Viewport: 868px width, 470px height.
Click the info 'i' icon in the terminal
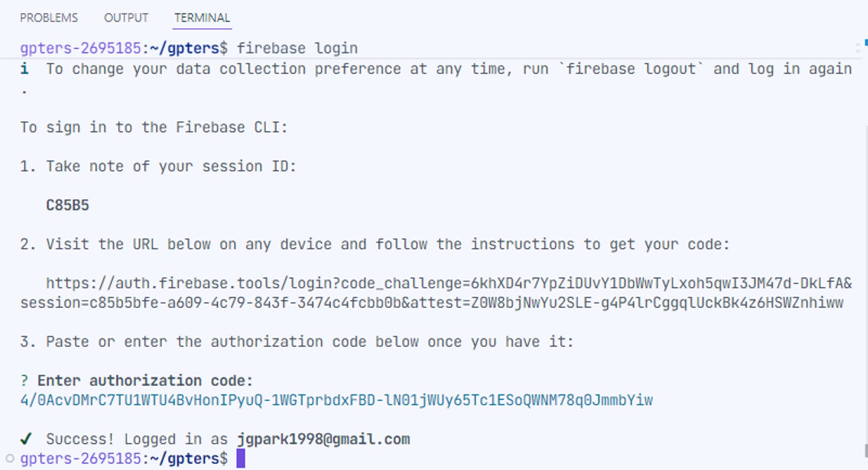click(24, 69)
